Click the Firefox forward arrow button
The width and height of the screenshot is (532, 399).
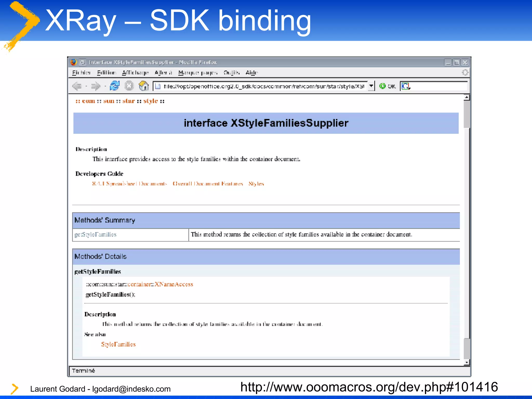(x=96, y=86)
